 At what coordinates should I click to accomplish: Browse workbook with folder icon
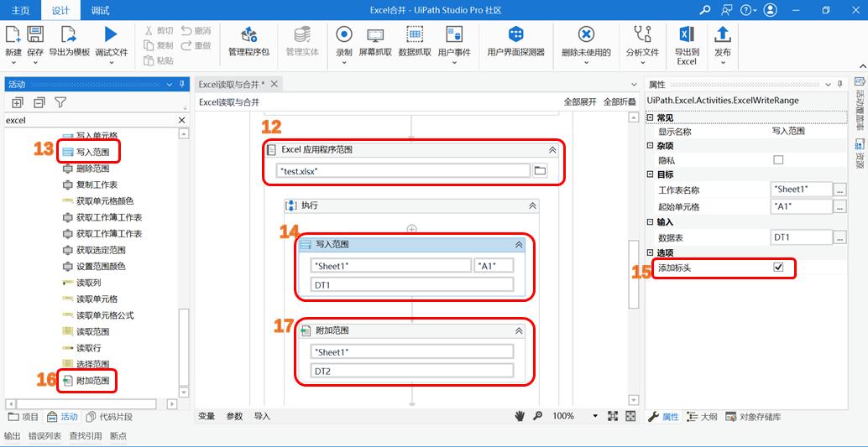[540, 171]
